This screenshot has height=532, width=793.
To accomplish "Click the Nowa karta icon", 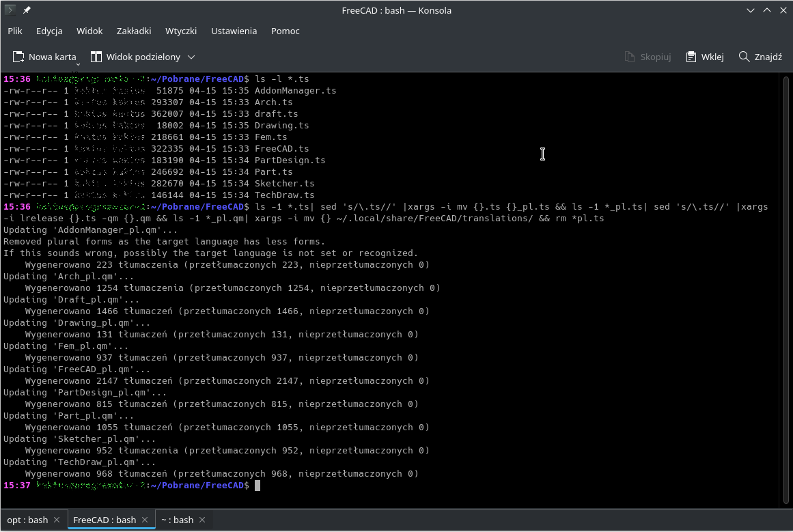I will [x=18, y=57].
